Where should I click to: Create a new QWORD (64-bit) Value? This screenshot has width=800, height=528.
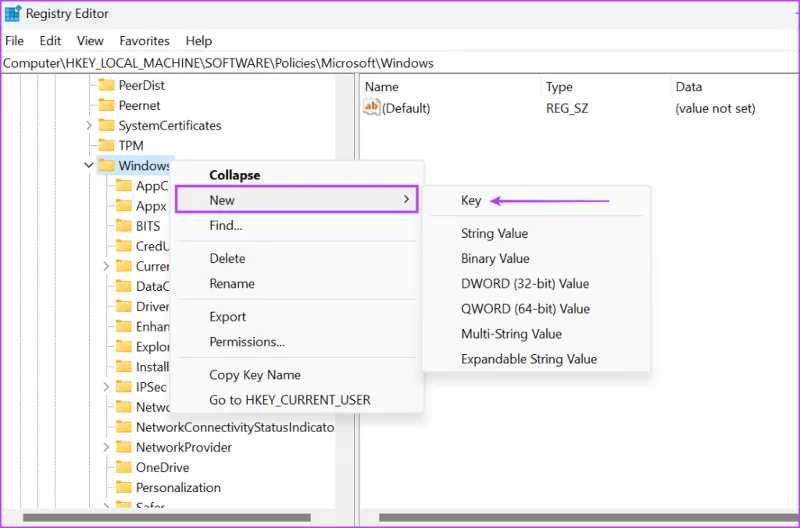(x=536, y=309)
